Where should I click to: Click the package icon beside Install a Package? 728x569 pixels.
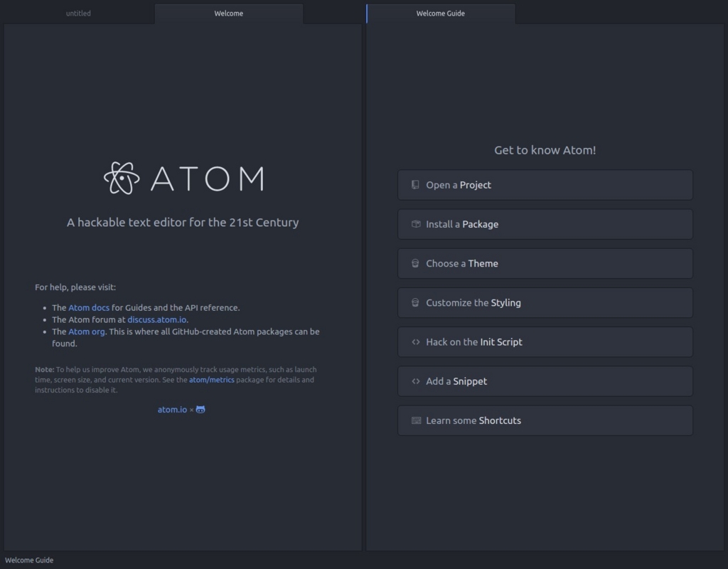[x=415, y=223]
